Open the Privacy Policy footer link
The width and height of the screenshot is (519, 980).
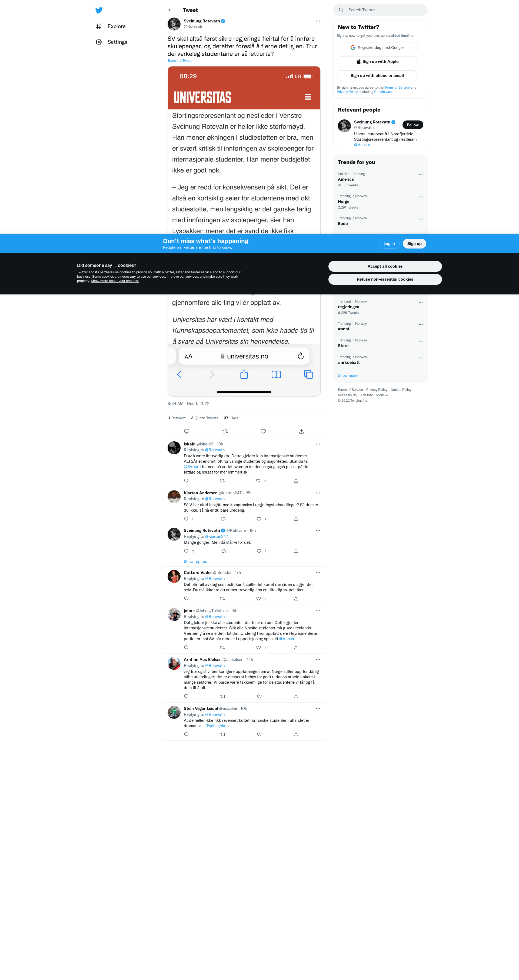377,390
